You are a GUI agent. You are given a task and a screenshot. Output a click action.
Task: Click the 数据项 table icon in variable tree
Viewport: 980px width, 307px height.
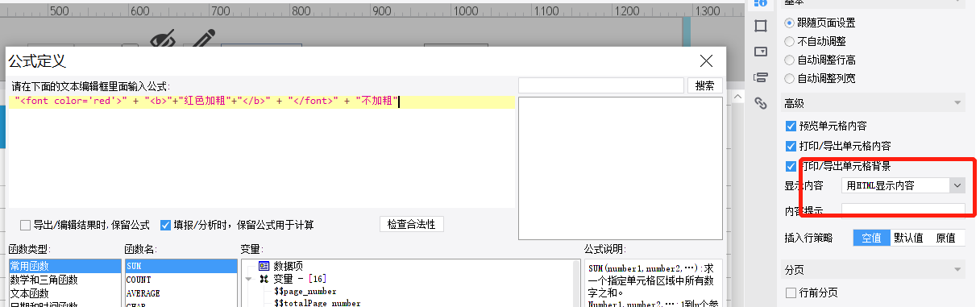(264, 266)
